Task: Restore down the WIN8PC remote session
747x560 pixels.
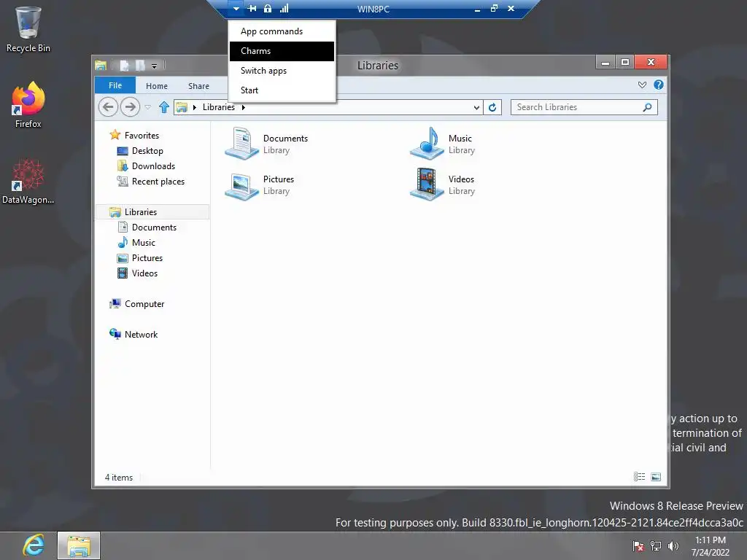Action: [494, 8]
